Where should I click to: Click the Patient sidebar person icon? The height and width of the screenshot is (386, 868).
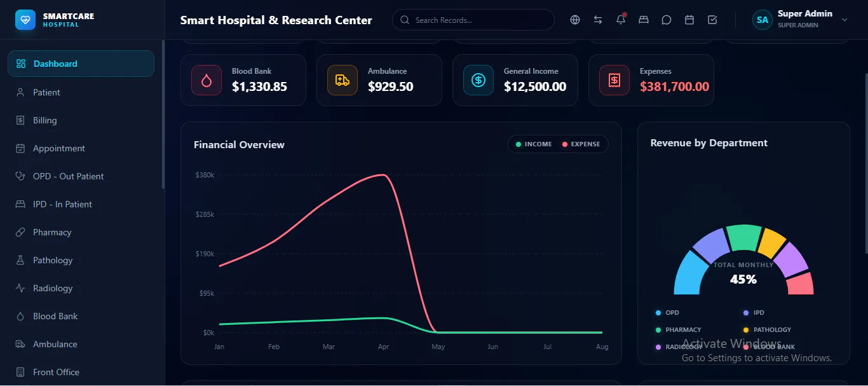(x=20, y=92)
